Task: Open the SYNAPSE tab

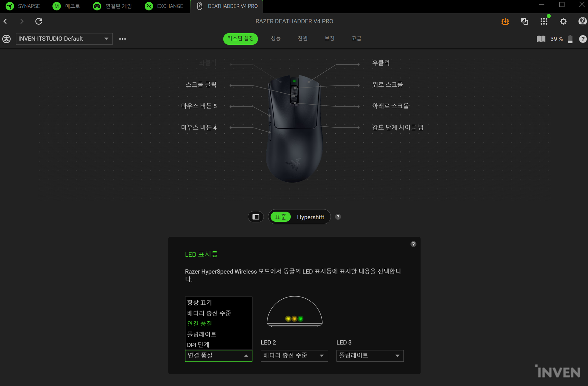Action: click(23, 6)
